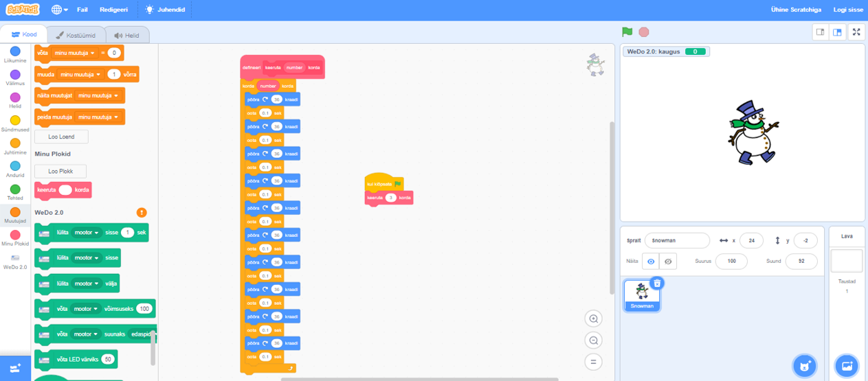Select WeDo 2.0 category in sidebar
Viewport: 868px width, 381px height.
coord(15,262)
